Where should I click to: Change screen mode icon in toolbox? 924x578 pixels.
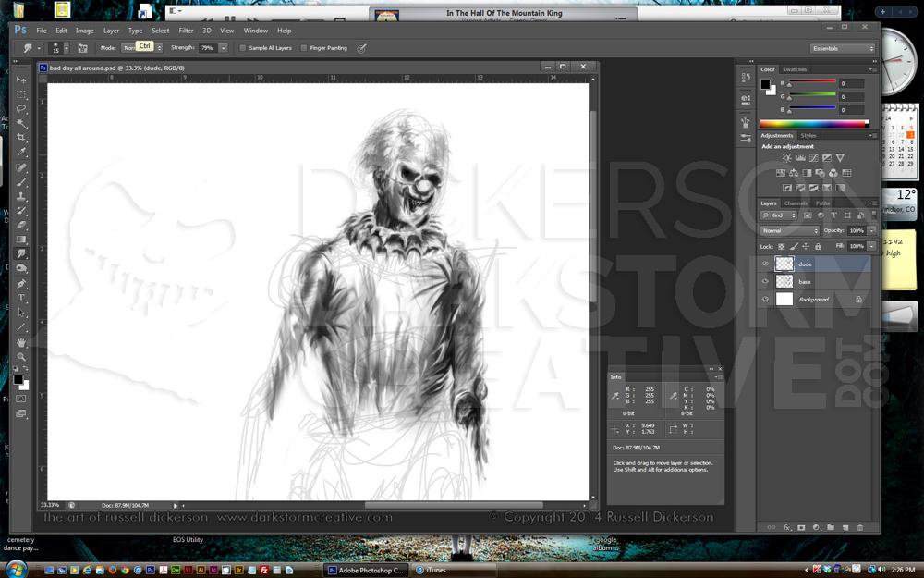point(21,413)
